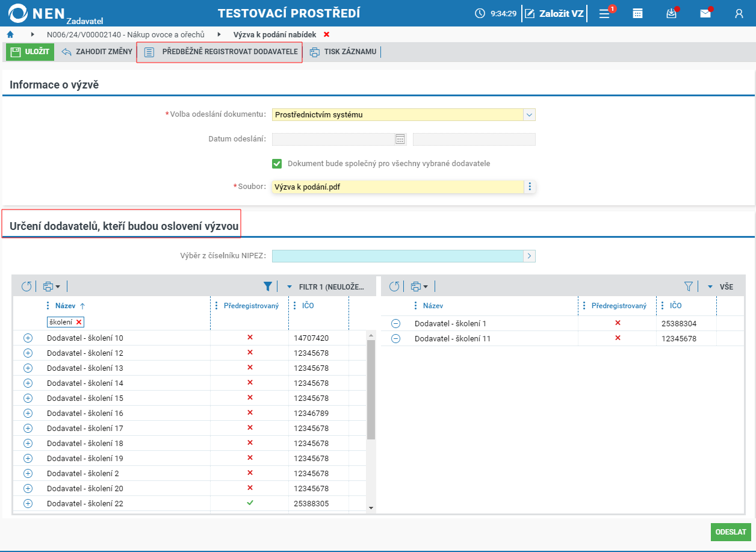Expand VŠE filter dropdown on right table
This screenshot has height=552, width=756.
(x=710, y=287)
